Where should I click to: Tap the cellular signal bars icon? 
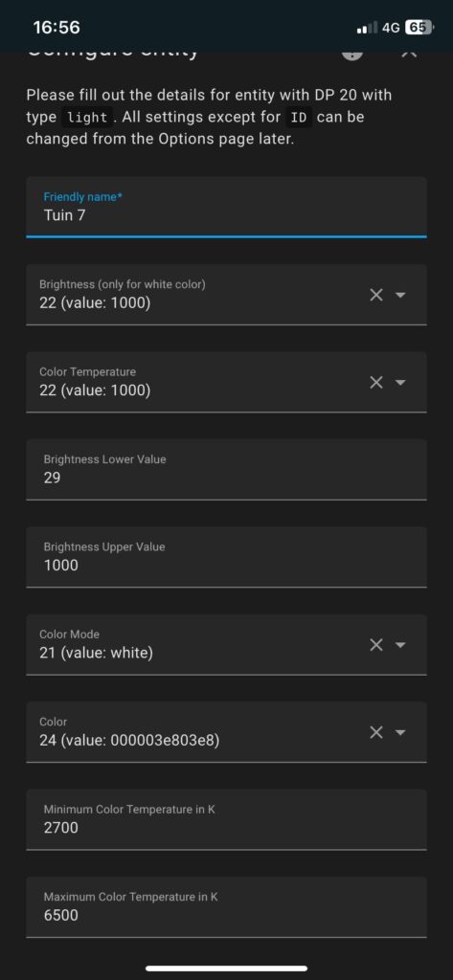pos(367,28)
